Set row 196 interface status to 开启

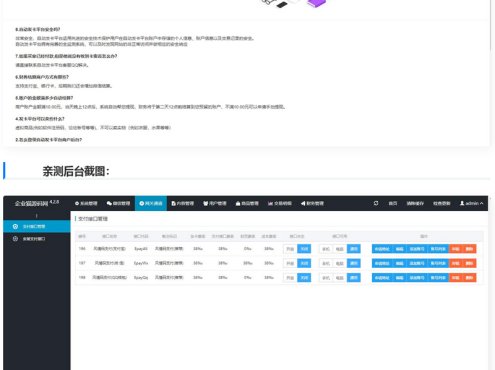(290, 249)
